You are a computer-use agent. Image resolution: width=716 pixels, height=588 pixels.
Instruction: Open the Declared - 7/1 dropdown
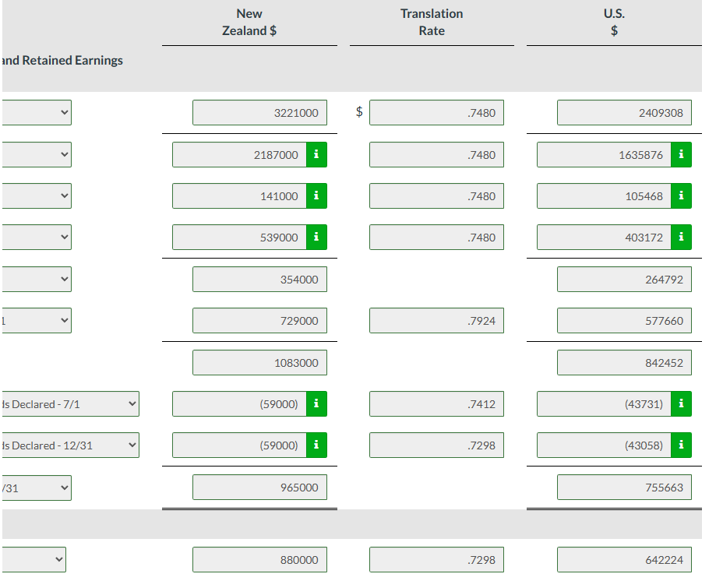pos(70,403)
